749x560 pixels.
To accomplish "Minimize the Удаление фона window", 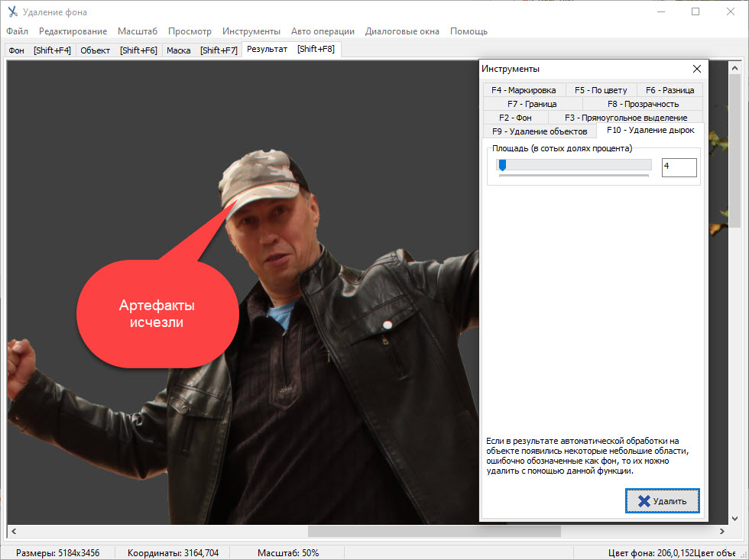I will (x=661, y=12).
